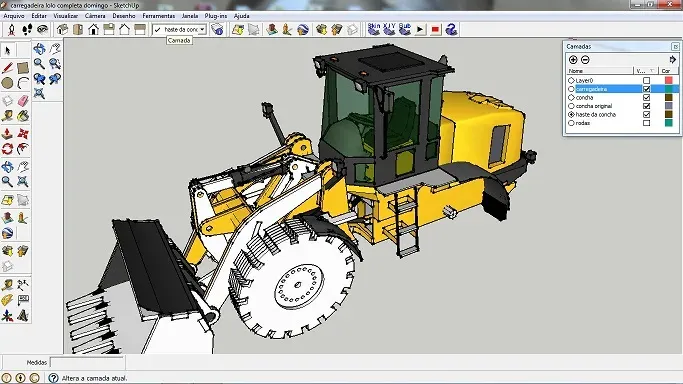Screen dimensions: 683x384
Task: Select the Rectangle drawing tool
Action: point(23,67)
